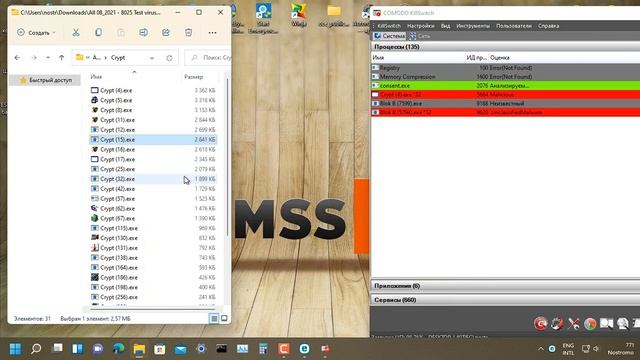
Task: Open the Пользователи menu
Action: tap(513, 26)
